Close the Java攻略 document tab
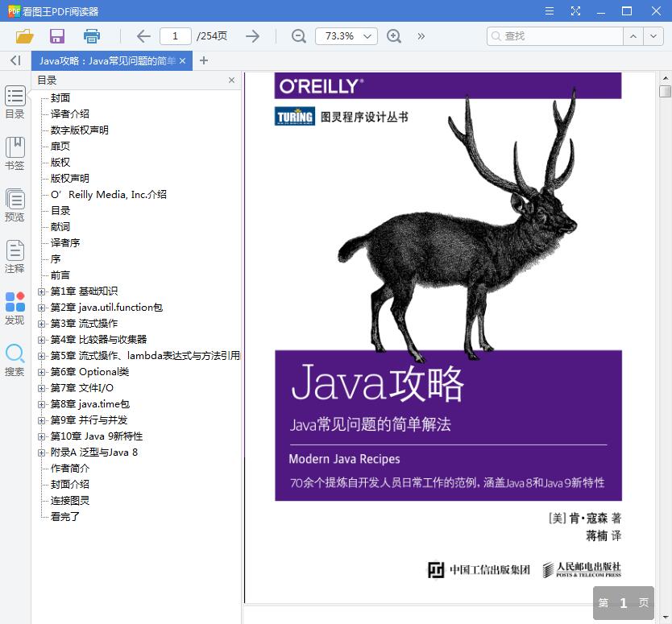 (183, 61)
